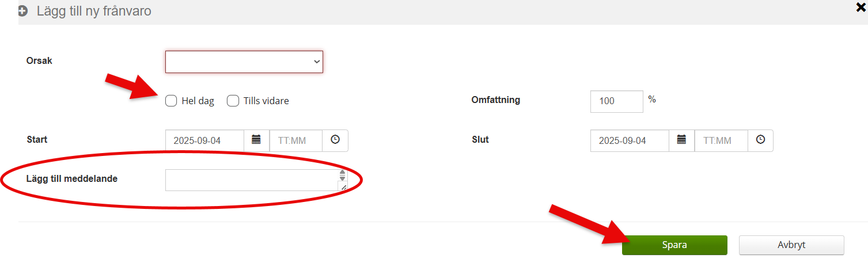
Task: Click the message field scroll down arrow
Action: point(342,178)
